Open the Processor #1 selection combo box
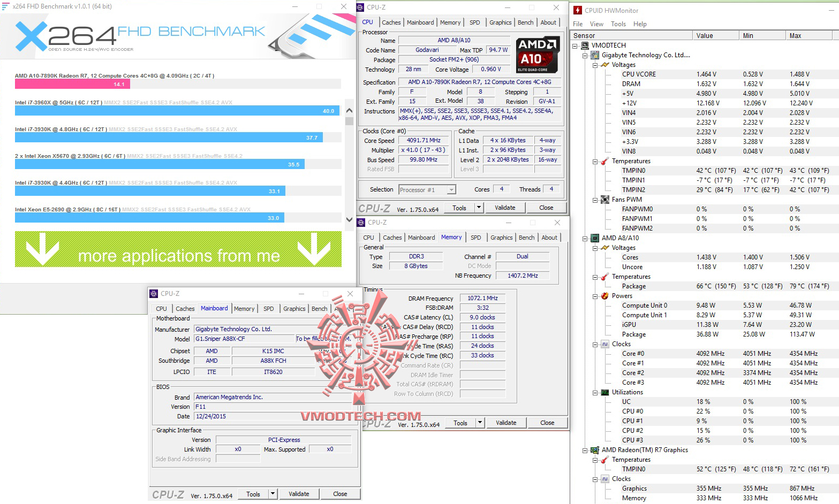This screenshot has height=504, width=839. 427,190
